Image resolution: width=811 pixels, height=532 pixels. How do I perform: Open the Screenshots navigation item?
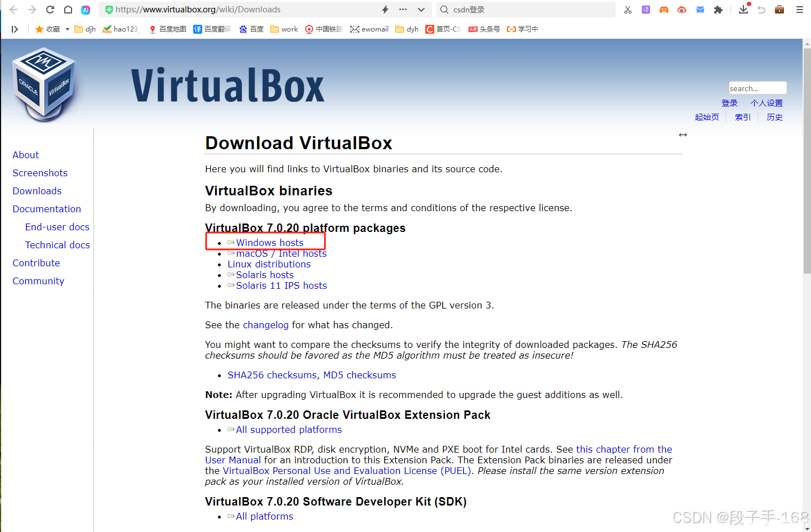click(x=40, y=173)
